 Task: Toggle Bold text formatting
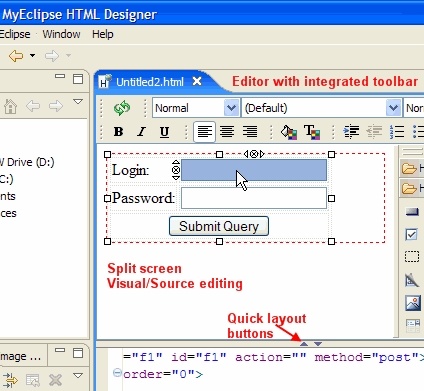[118, 132]
